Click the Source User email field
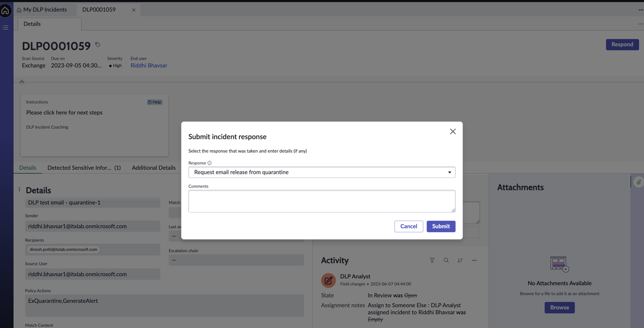Viewport: 644px width, 328px height. tap(92, 274)
